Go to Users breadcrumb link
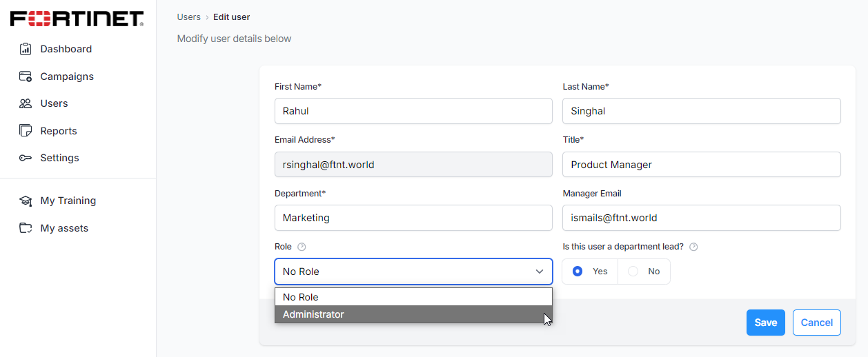The height and width of the screenshot is (357, 868). click(x=188, y=17)
